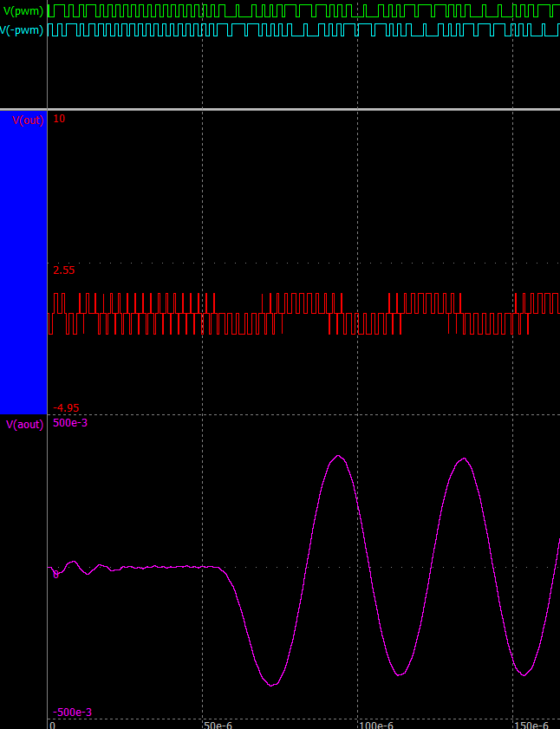Click the -4.95 lower axis value

(66, 407)
